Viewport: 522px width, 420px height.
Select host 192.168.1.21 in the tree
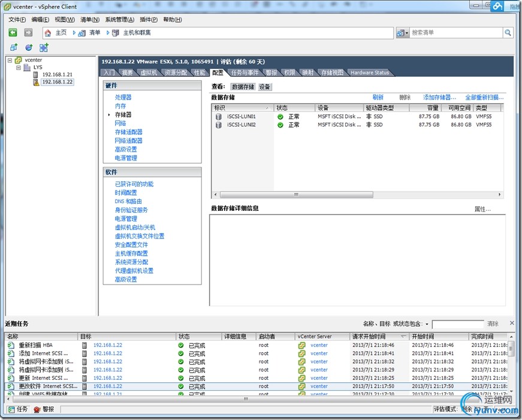coord(58,74)
